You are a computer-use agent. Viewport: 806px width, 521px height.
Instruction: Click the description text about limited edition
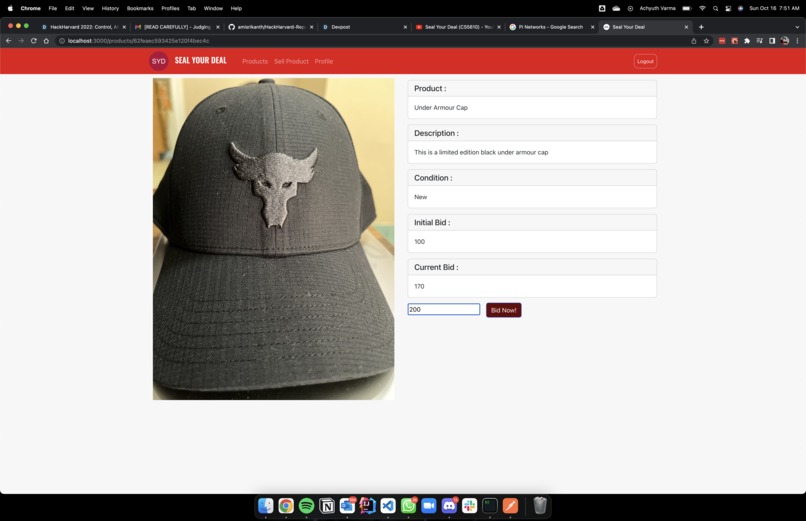point(481,152)
